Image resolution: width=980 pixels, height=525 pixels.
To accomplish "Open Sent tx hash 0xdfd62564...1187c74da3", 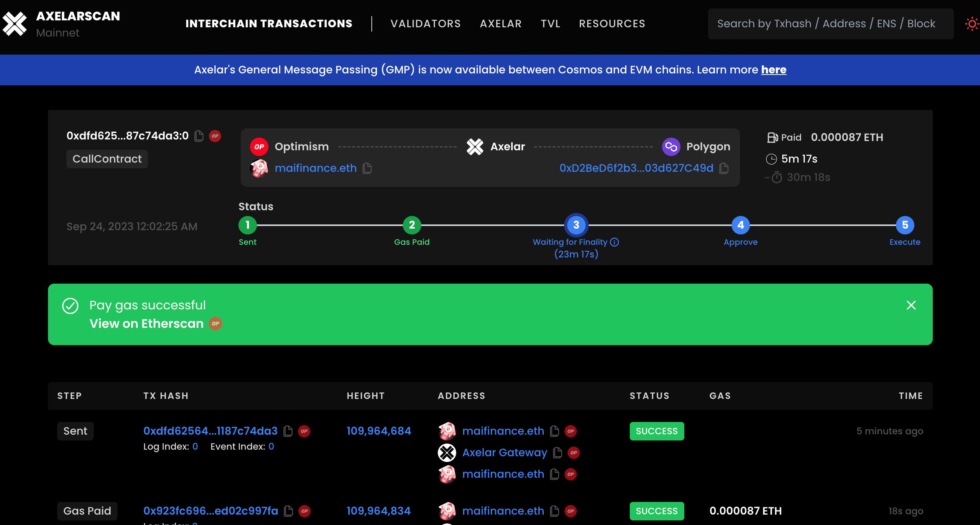I will click(x=210, y=431).
